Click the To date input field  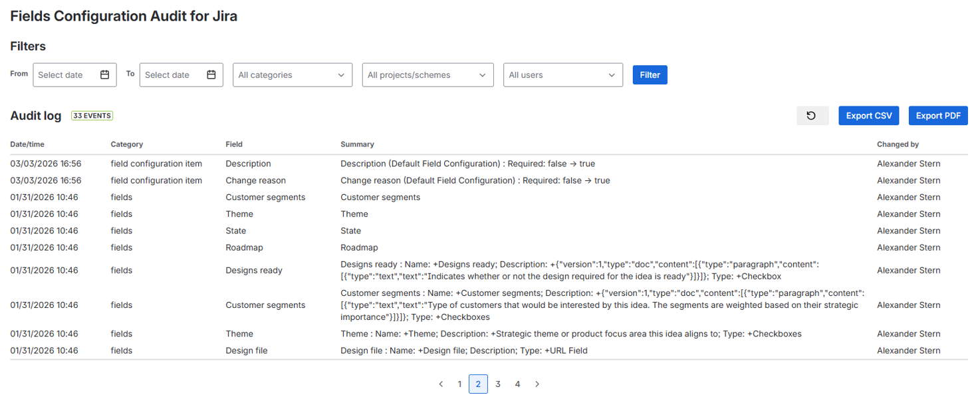coord(173,75)
